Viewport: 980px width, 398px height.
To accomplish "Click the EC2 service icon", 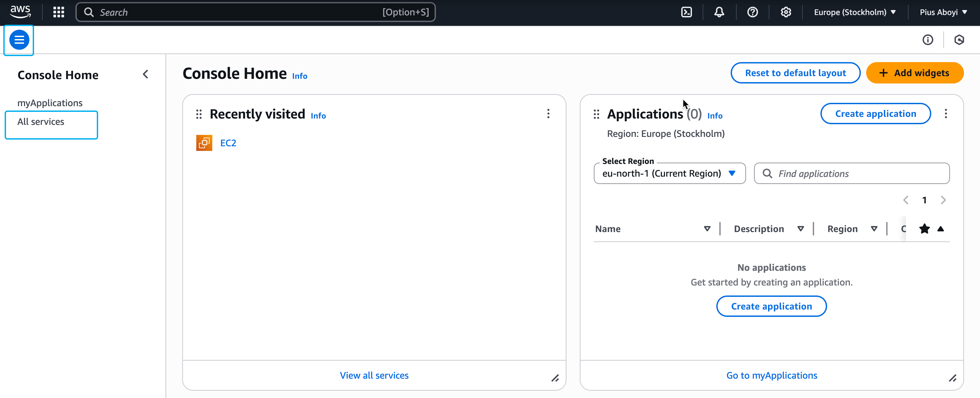I will 204,143.
